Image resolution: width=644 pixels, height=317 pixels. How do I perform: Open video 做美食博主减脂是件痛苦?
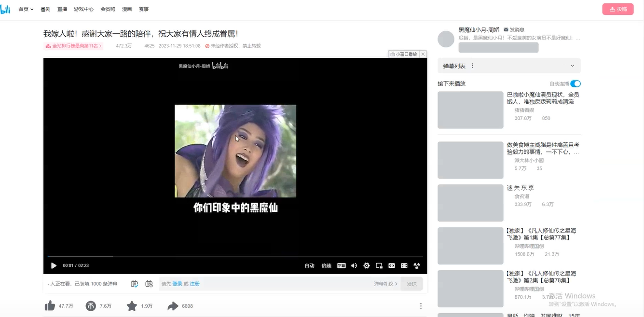[543, 148]
